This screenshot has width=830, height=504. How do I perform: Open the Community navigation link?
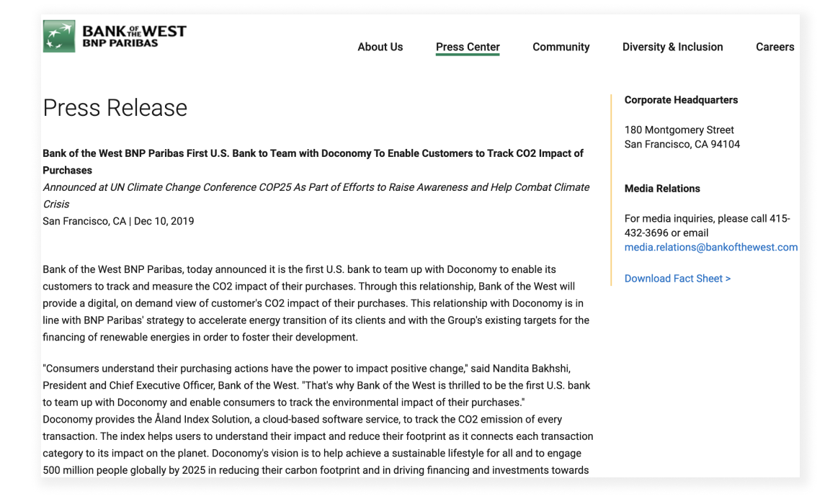point(561,47)
